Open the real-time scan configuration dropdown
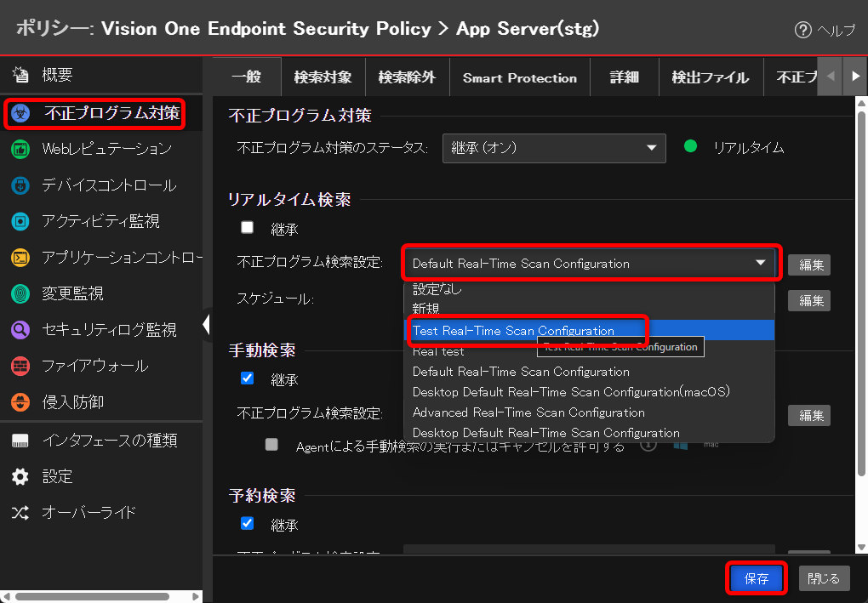The image size is (868, 603). click(591, 264)
